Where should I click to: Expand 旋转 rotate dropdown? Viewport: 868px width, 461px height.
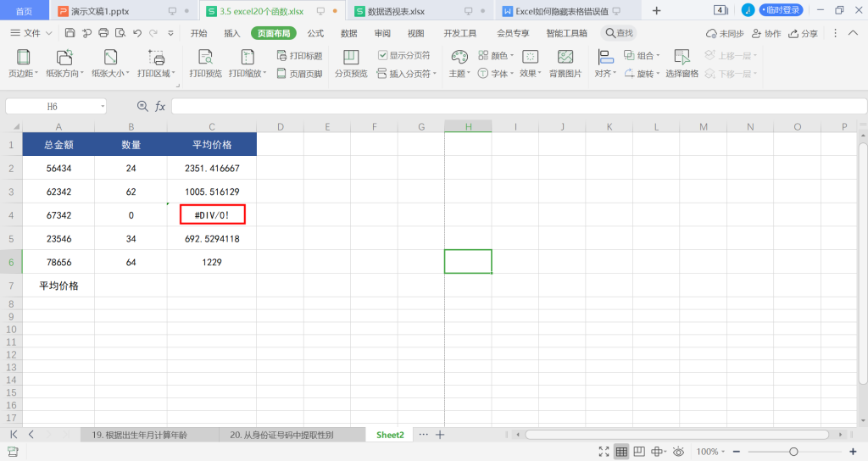tap(658, 74)
